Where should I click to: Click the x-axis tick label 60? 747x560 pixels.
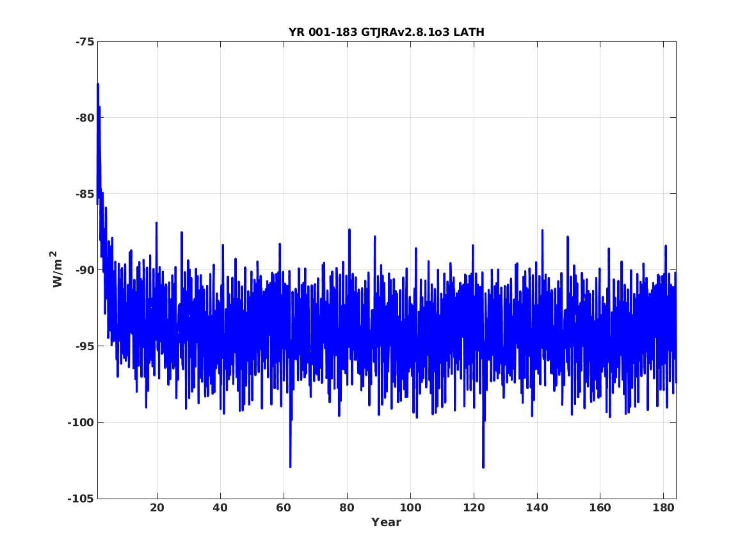284,508
